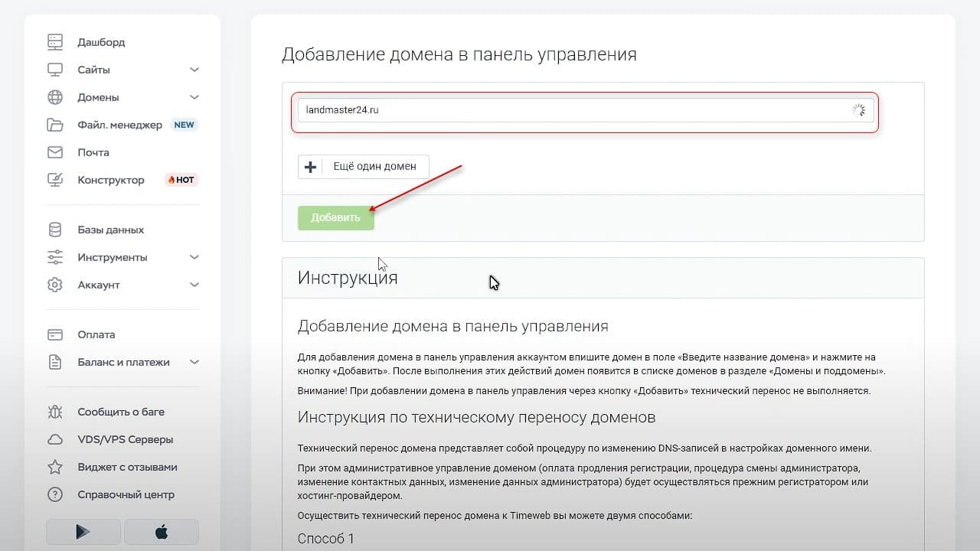Click the question mark help icon

[55, 494]
